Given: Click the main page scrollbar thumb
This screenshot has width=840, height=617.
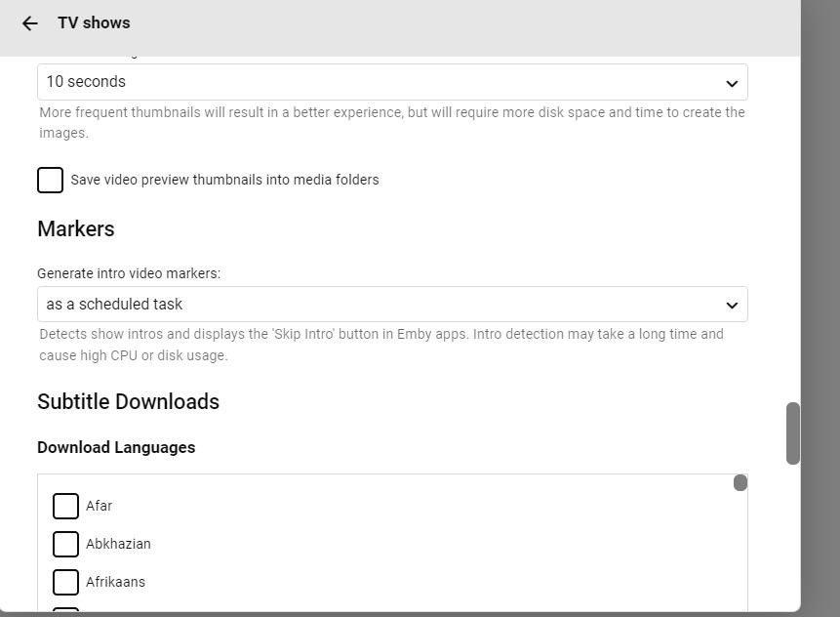Looking at the screenshot, I should 793,432.
